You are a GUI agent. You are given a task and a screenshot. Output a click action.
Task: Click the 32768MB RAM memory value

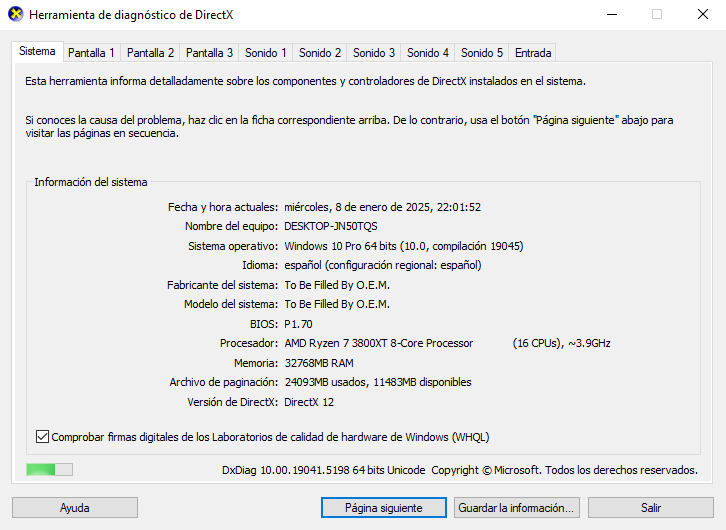pos(319,363)
